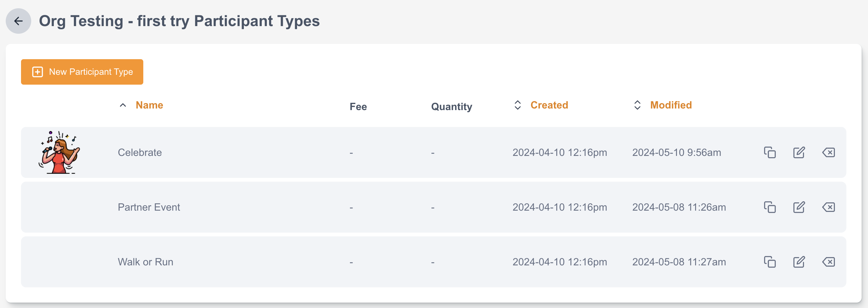This screenshot has height=308, width=868.
Task: Edit the Partner Event participant type
Action: (x=799, y=207)
